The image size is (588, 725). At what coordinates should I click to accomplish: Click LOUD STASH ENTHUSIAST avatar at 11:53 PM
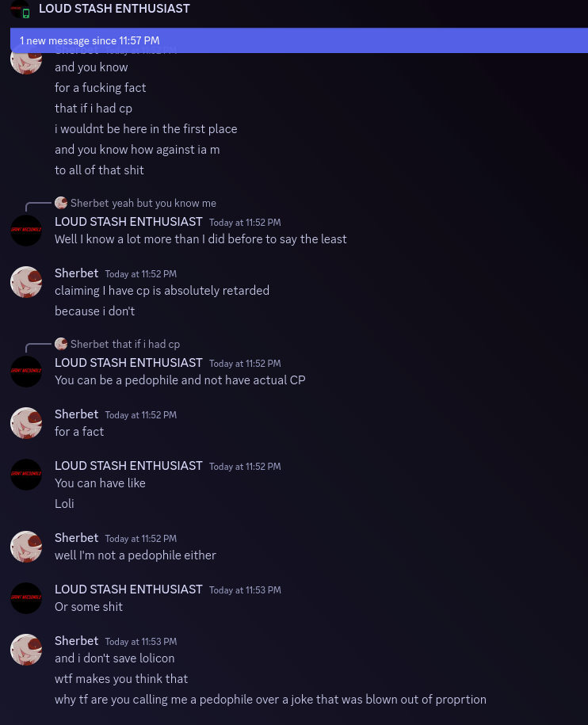pyautogui.click(x=26, y=598)
